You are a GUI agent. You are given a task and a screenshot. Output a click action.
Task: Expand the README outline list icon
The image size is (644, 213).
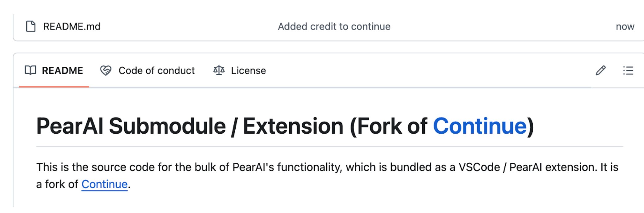[x=628, y=71]
